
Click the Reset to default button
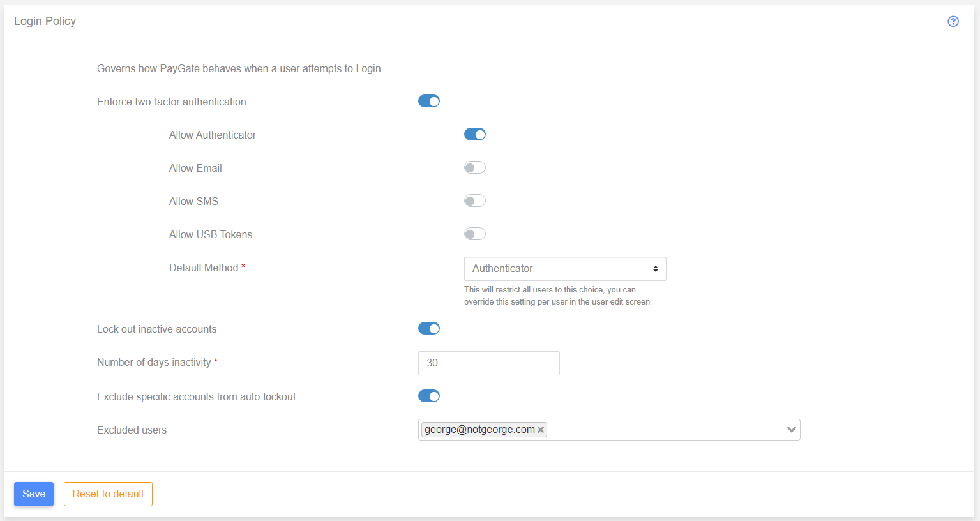(108, 494)
